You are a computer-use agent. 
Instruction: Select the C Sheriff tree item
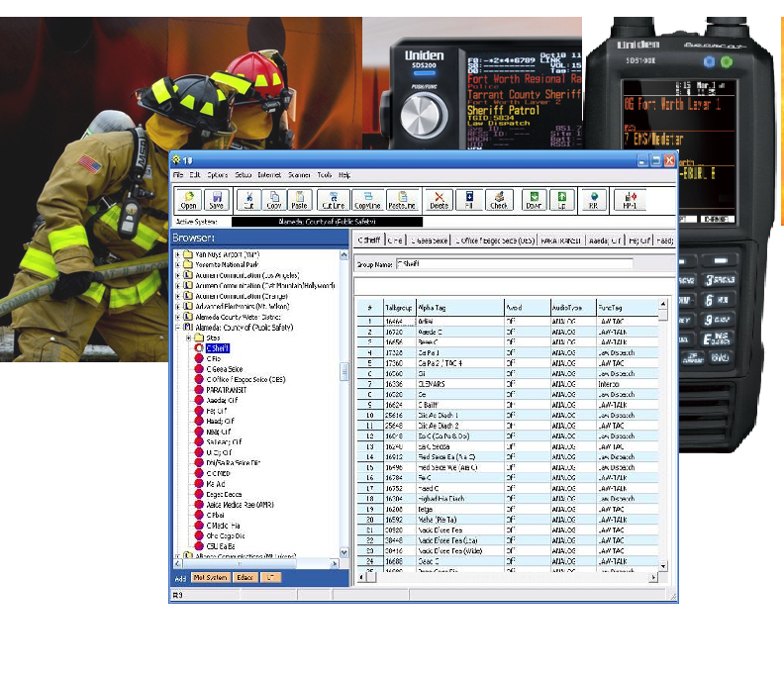(218, 348)
